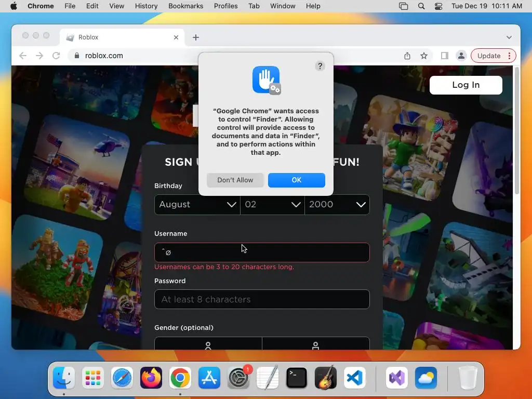532x399 pixels.
Task: Open Control Center in menu bar
Action: coord(438,6)
